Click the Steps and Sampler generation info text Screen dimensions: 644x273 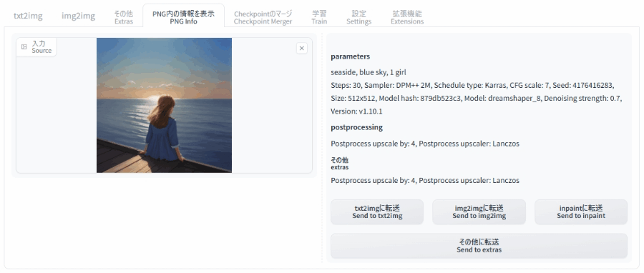coord(477,98)
